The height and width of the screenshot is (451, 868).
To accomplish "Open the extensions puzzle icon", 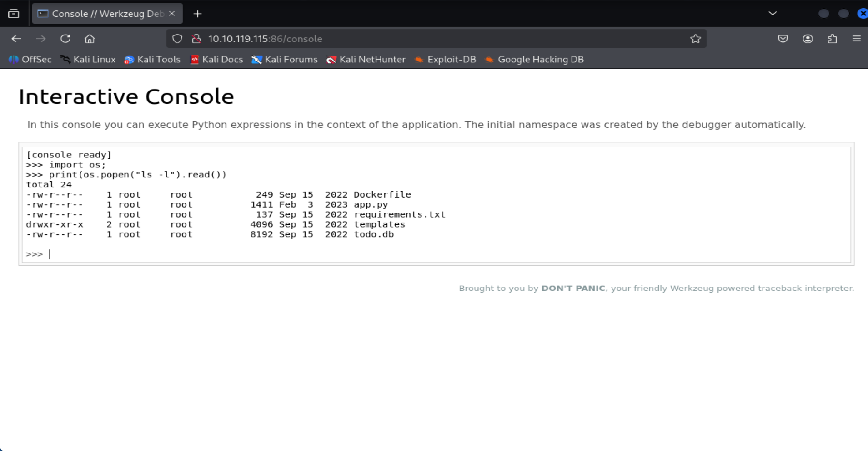I will pyautogui.click(x=832, y=39).
